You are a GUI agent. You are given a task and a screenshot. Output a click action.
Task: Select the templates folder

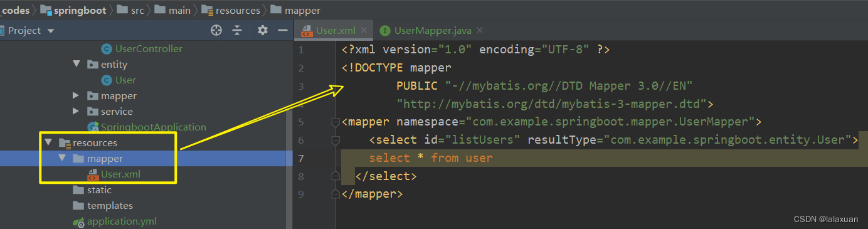coord(110,205)
